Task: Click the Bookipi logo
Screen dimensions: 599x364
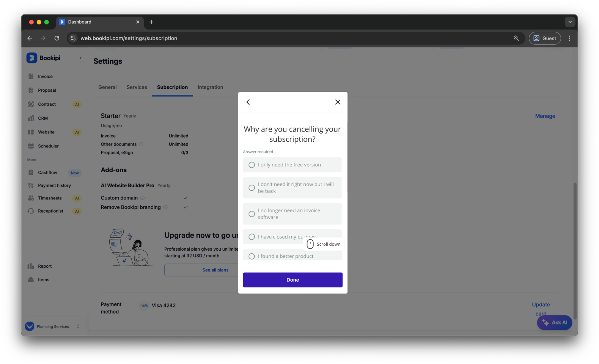Action: [x=43, y=58]
